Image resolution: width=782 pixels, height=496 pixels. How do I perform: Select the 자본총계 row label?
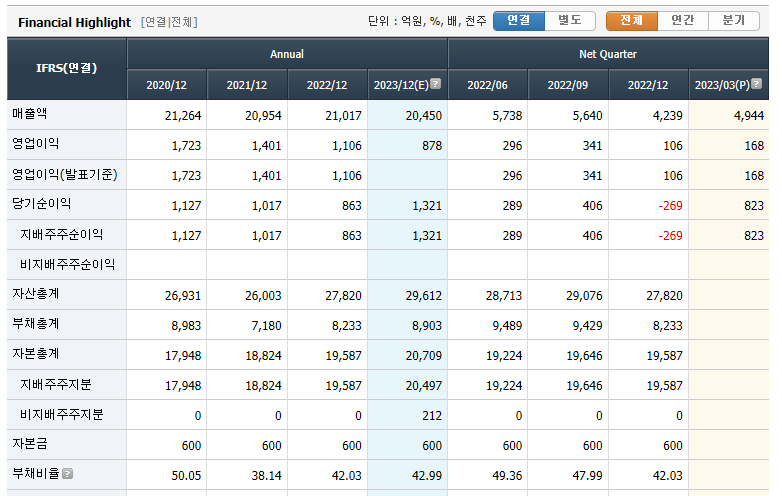36,354
